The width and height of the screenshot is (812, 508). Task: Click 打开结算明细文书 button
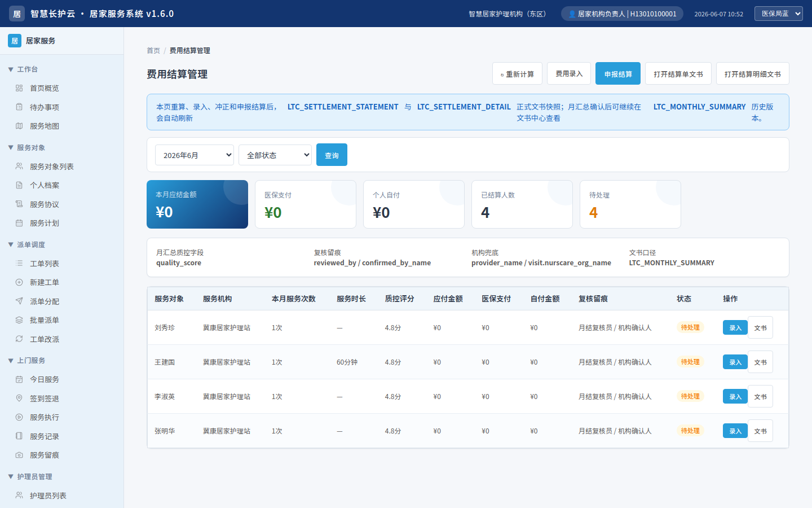753,73
